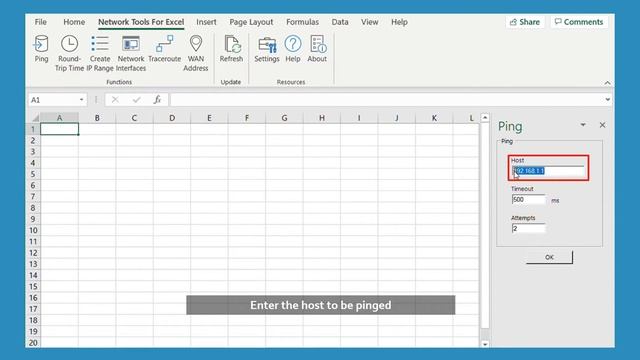Switch to the Home tab

74,22
